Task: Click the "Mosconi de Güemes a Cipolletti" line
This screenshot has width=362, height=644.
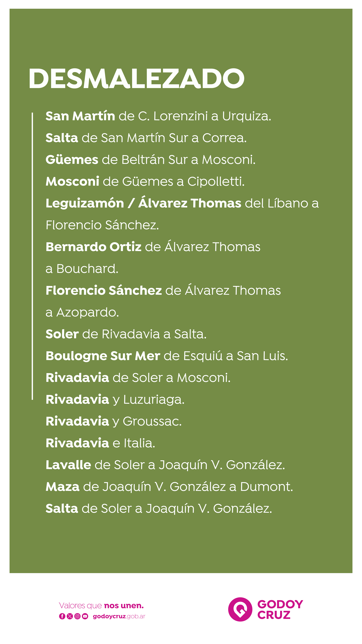Action: (x=145, y=182)
